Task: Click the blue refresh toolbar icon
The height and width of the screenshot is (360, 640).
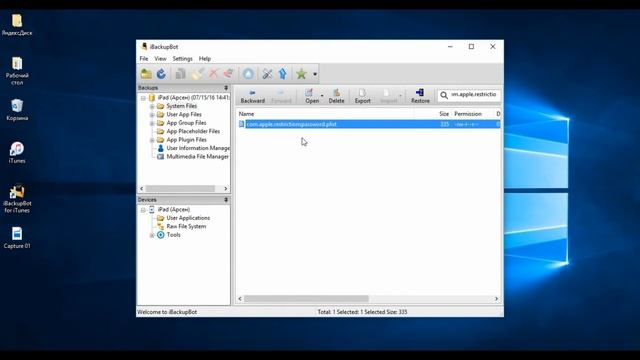Action: 162,74
